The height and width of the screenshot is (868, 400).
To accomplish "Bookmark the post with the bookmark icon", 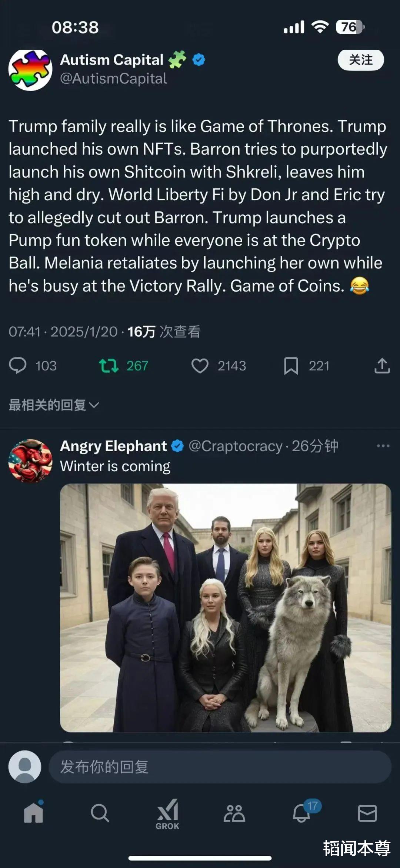I will [291, 366].
